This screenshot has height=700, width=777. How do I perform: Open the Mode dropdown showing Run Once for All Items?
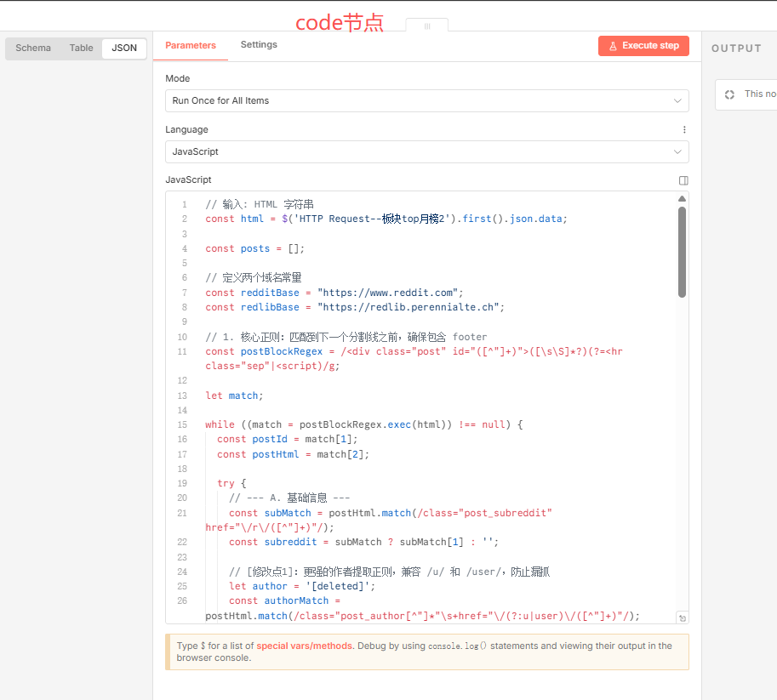point(426,100)
